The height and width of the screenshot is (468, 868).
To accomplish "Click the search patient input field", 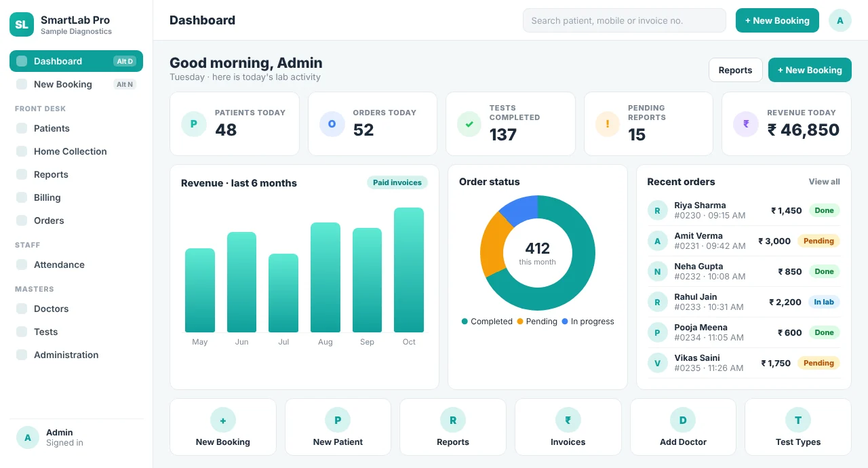I will click(x=625, y=20).
